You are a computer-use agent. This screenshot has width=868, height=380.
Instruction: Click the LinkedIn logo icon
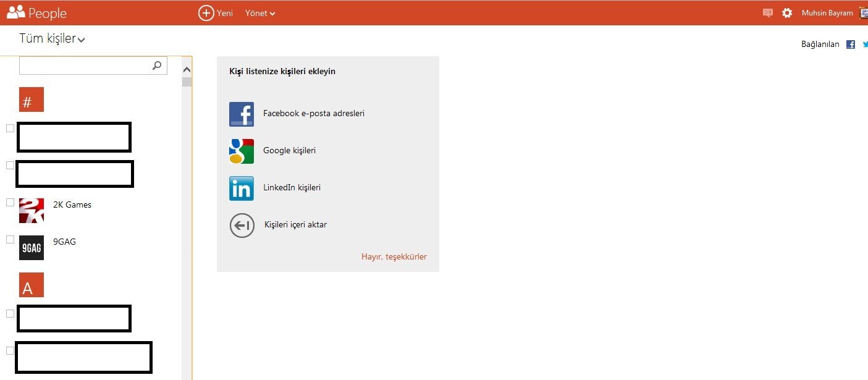click(x=242, y=188)
